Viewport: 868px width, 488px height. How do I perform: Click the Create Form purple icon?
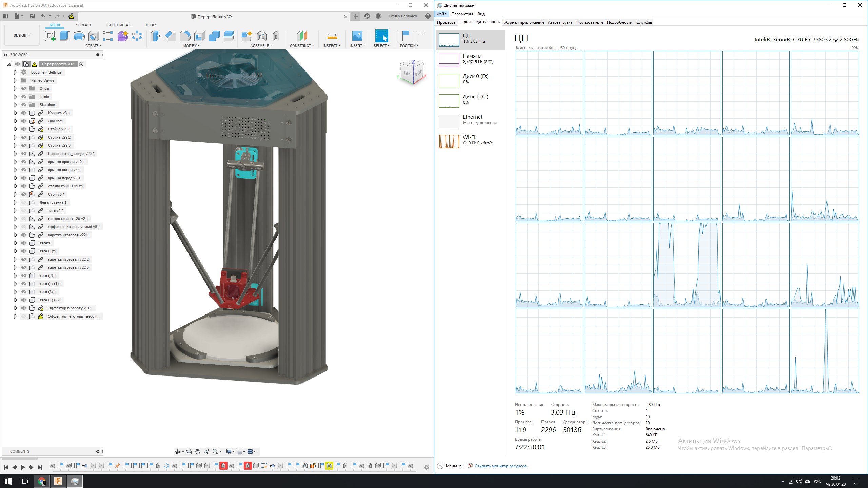pyautogui.click(x=122, y=36)
